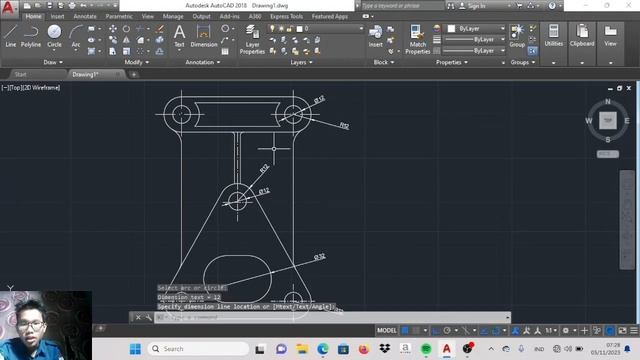Viewport: 640px width, 360px height.
Task: Switch to the Parametric ribbon tab
Action: pos(119,16)
